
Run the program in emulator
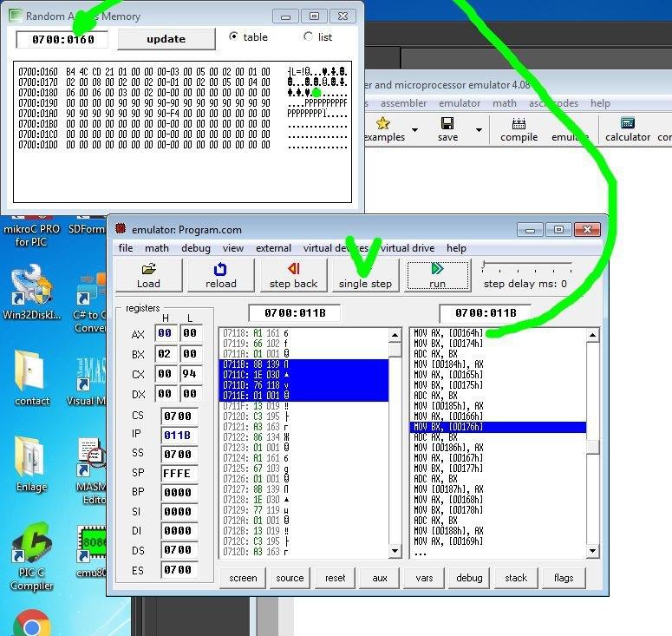[x=437, y=276]
